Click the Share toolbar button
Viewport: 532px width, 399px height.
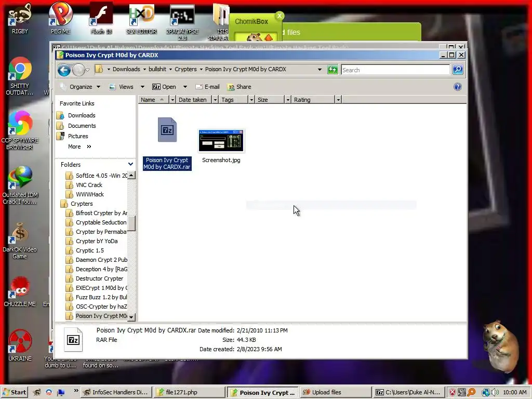click(x=239, y=87)
